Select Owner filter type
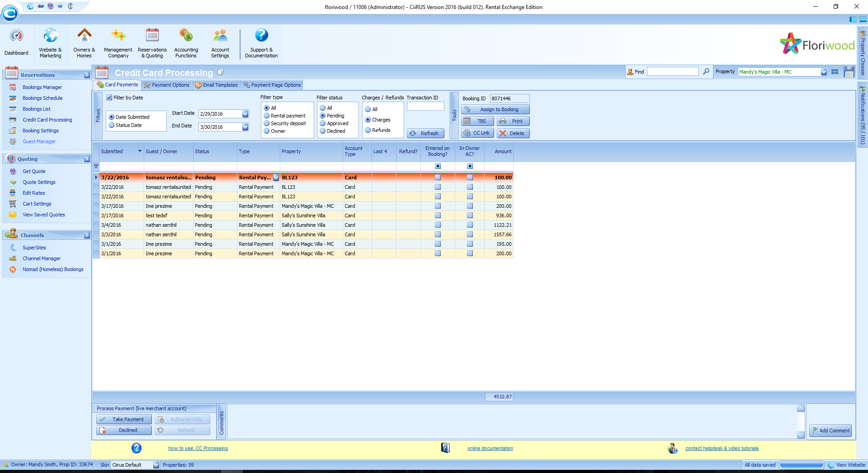The image size is (868, 473). (267, 131)
